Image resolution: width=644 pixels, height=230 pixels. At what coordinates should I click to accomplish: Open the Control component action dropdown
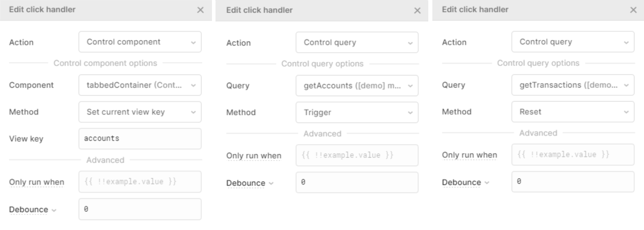tap(140, 42)
